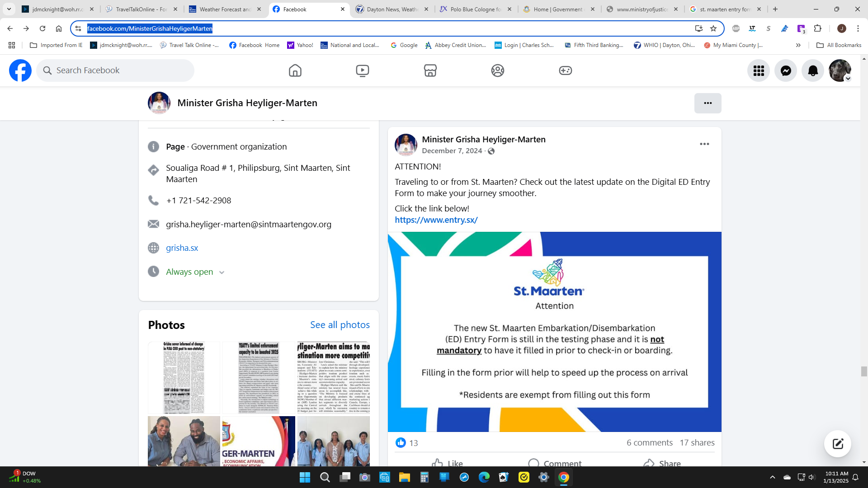Open the Windows Start menu
The height and width of the screenshot is (488, 868).
pos(305,477)
